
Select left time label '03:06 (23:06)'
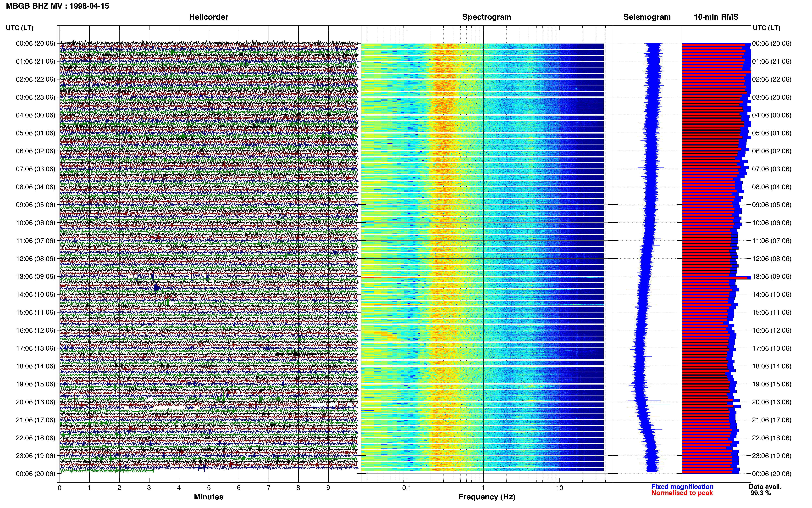(x=36, y=97)
